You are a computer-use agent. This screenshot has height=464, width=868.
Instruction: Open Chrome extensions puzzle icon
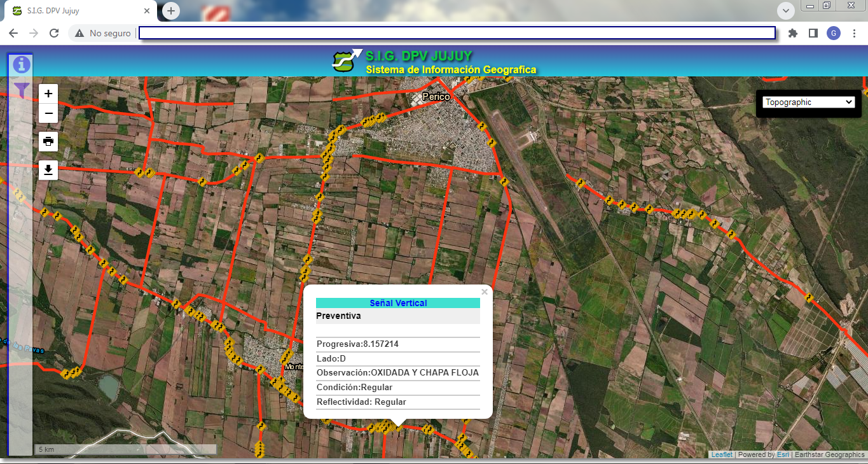792,33
